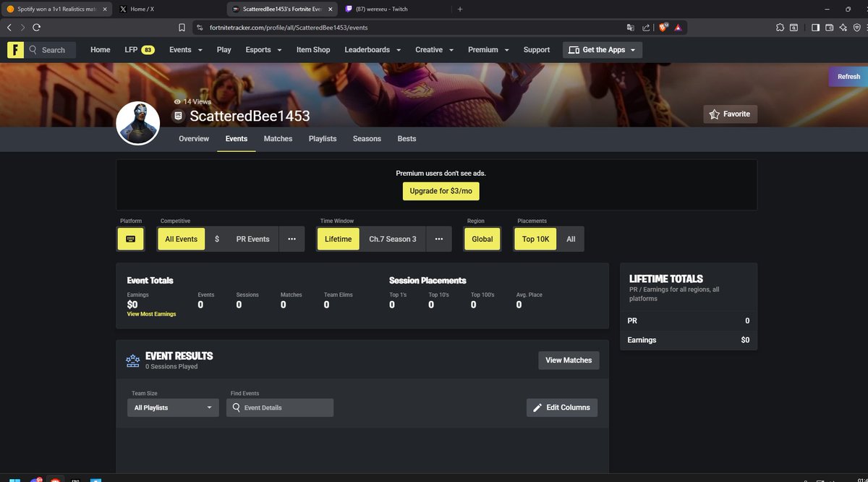Go to Home in site navigation
The image size is (868, 482).
point(101,50)
